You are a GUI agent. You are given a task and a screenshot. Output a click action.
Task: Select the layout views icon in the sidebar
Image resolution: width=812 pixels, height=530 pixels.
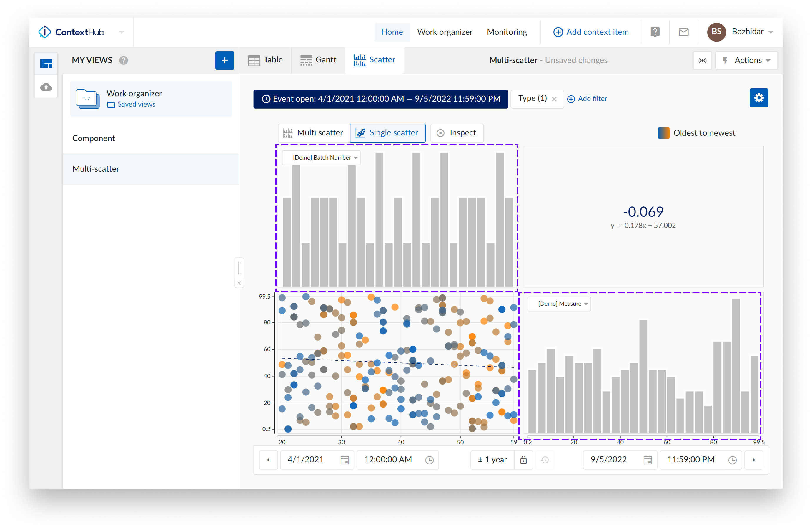(46, 63)
